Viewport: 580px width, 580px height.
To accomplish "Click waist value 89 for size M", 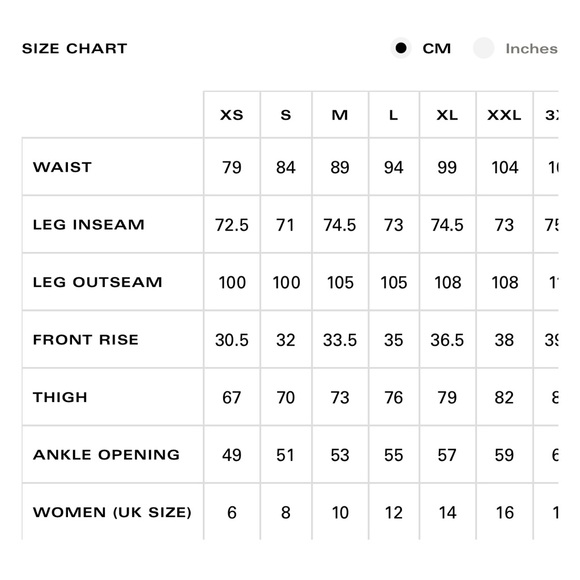I will (x=340, y=167).
